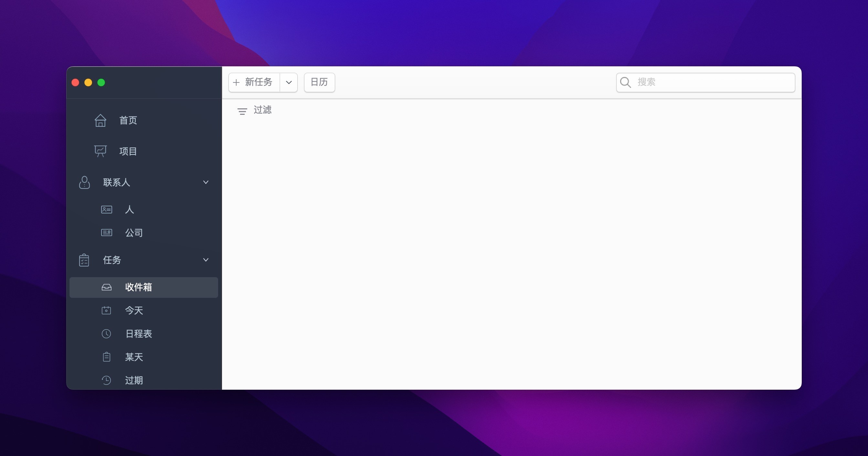Image resolution: width=868 pixels, height=456 pixels.
Task: Click the notepad icon beside 某天
Action: (x=106, y=357)
